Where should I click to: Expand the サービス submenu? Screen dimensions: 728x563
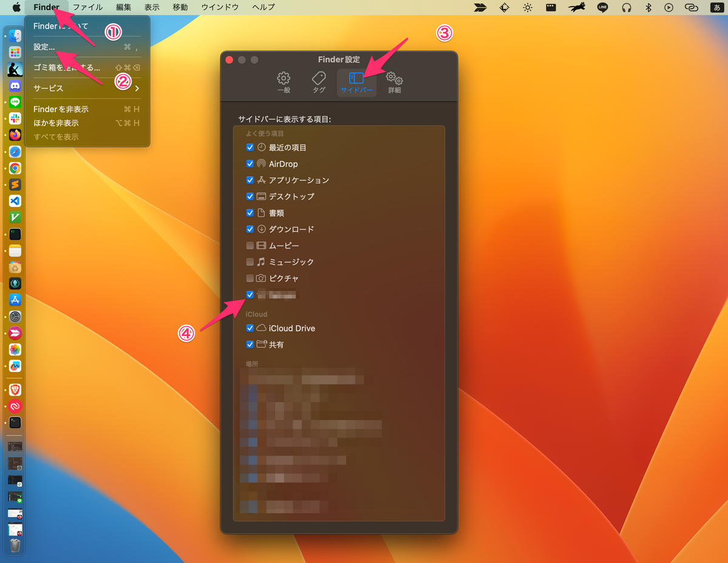tap(87, 89)
